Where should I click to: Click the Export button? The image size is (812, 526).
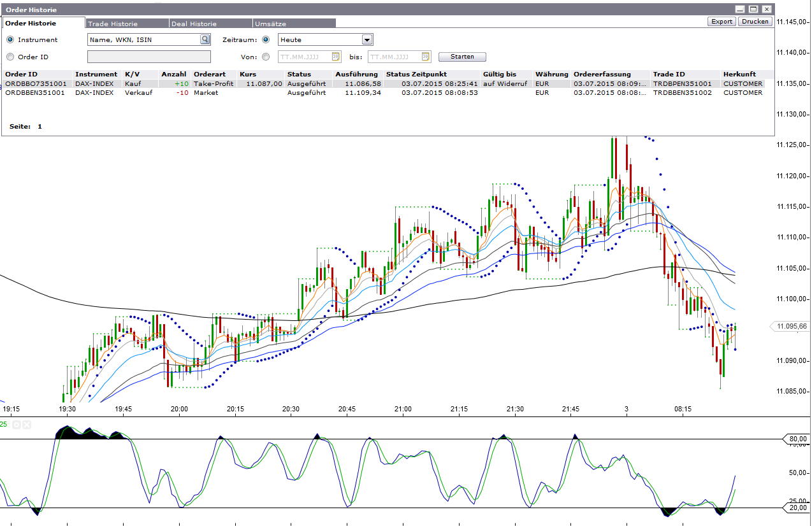click(721, 21)
